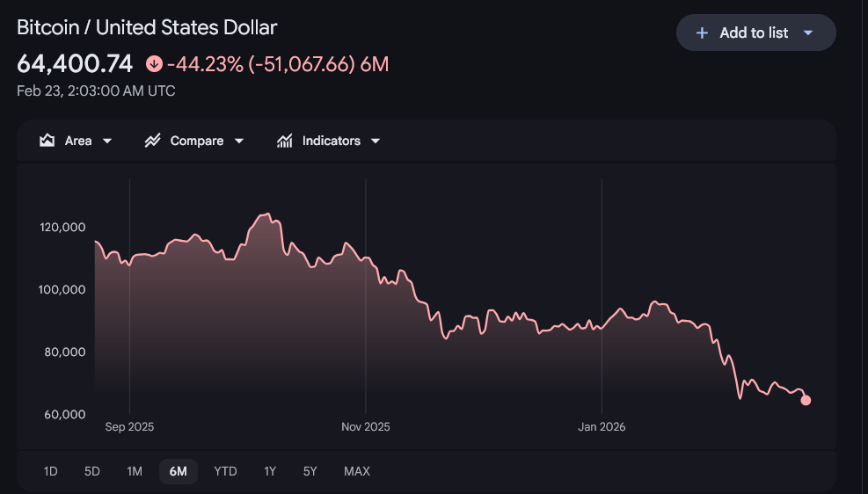Switch to the 5Y range
Viewport: 868px width, 494px height.
pyautogui.click(x=310, y=471)
